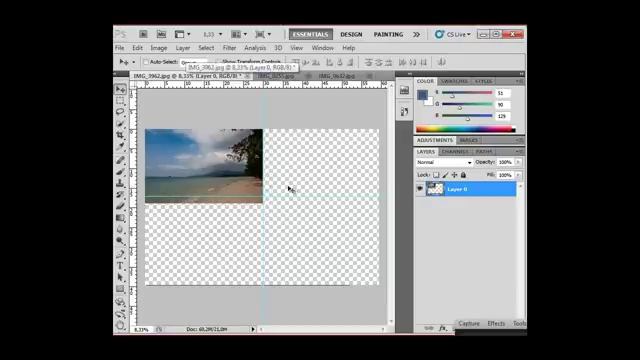Select the Rectangular Marquee tool
The image size is (640, 360).
pyautogui.click(x=120, y=100)
